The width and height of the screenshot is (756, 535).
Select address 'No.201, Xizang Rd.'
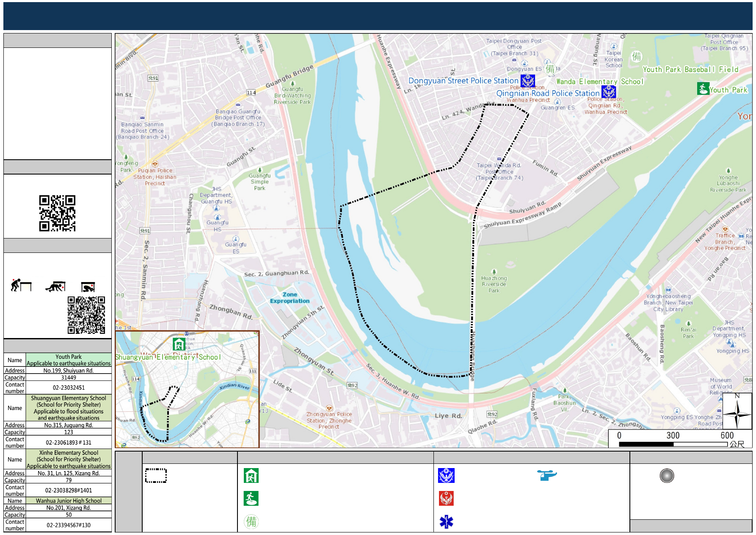[x=69, y=507]
